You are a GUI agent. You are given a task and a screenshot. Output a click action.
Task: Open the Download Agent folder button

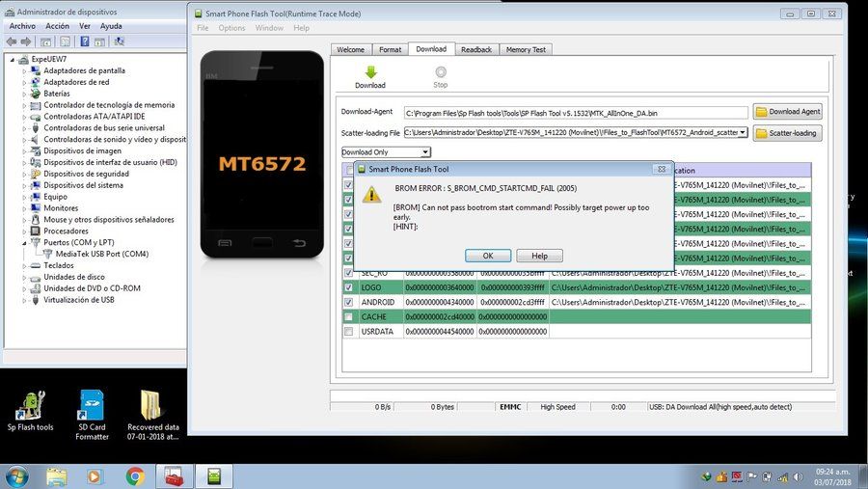[x=787, y=111]
